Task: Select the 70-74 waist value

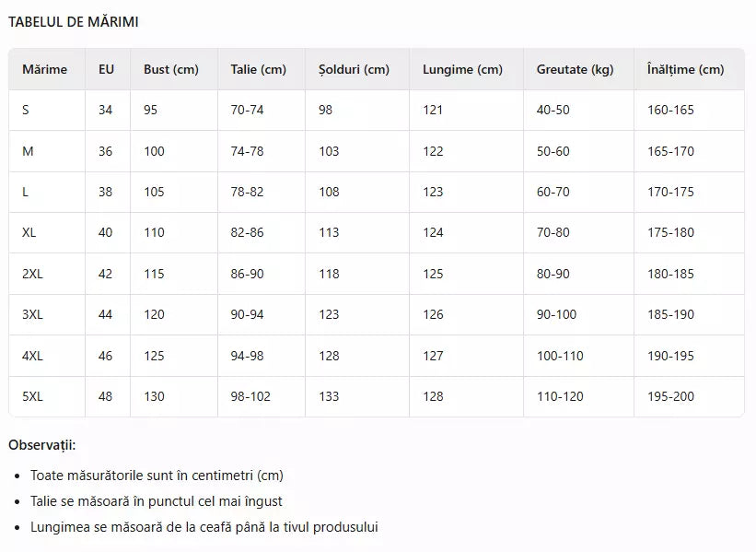Action: tap(247, 110)
